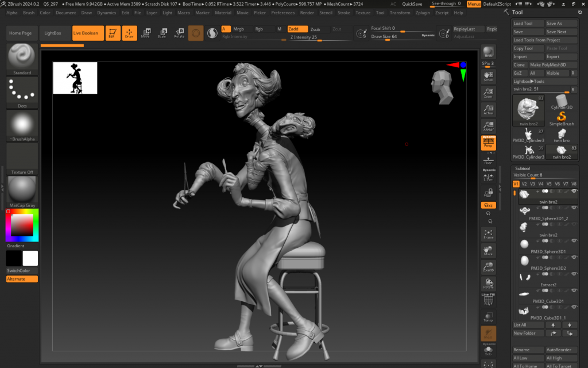Hide the PM3D_Cube3D1 subtool with eye icon
This screenshot has width=588, height=368.
[574, 290]
